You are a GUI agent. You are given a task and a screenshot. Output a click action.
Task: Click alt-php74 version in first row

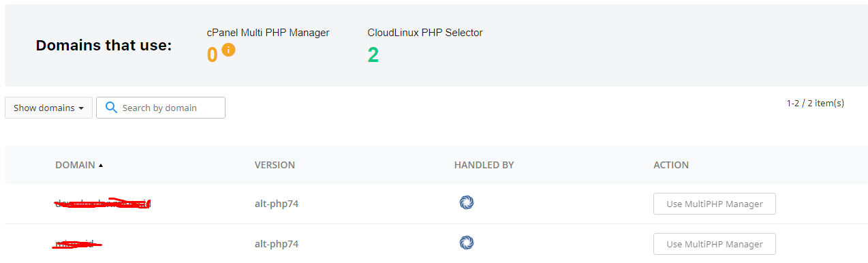pyautogui.click(x=277, y=204)
